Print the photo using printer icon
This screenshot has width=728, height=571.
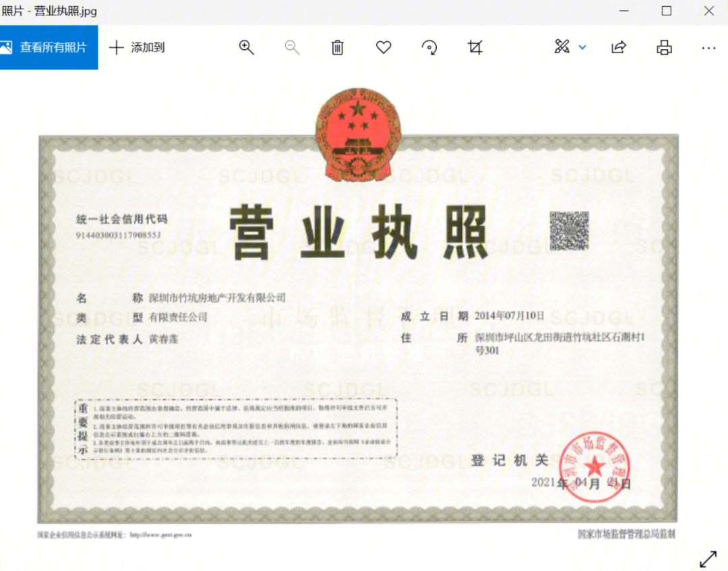point(664,47)
